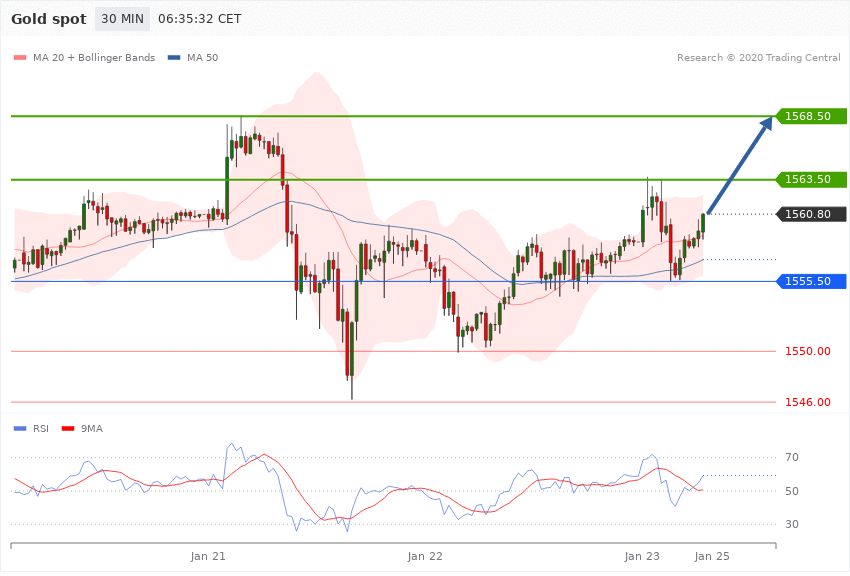850x576 pixels.
Task: Click the 06:35:32 CET timestamp
Action: [x=199, y=19]
